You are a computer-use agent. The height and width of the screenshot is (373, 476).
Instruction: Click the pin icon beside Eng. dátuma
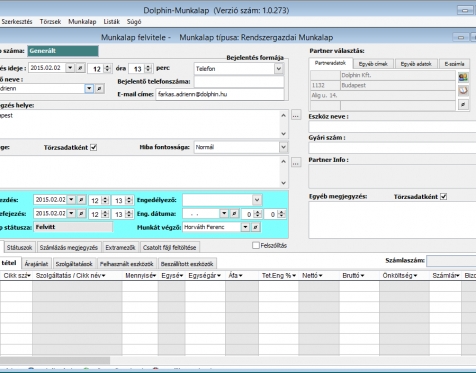(234, 214)
